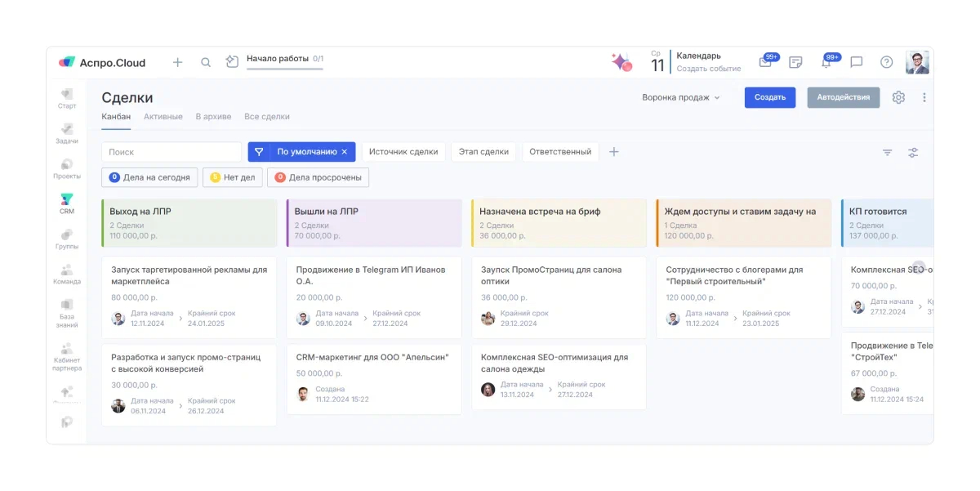Open the help question mark icon
Viewport: 980px width, 491px height.
coord(886,62)
